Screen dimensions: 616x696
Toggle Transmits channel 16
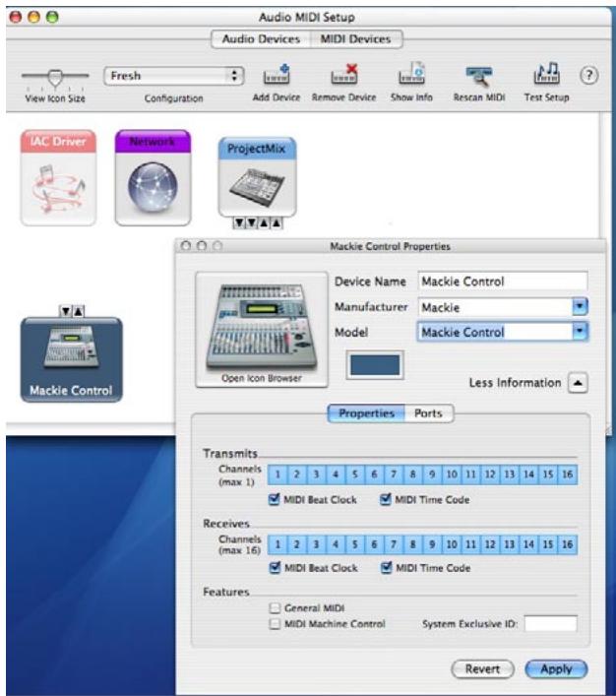coord(568,475)
